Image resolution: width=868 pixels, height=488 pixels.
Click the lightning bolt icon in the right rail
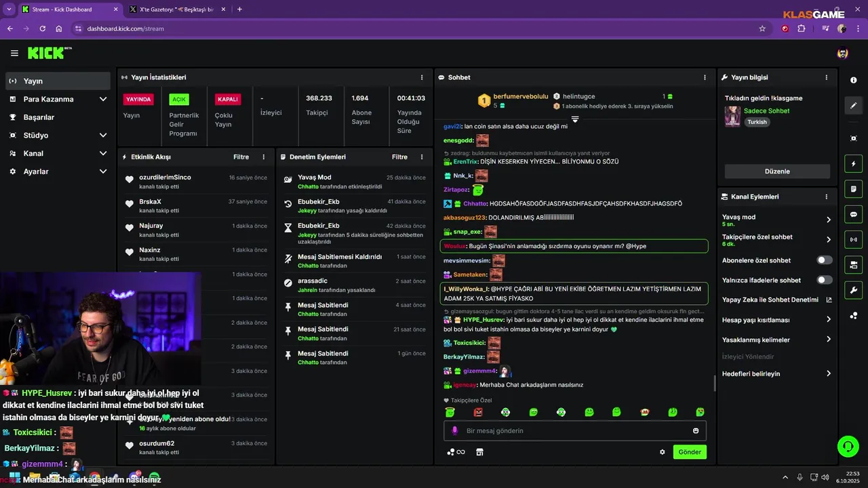pyautogui.click(x=853, y=163)
